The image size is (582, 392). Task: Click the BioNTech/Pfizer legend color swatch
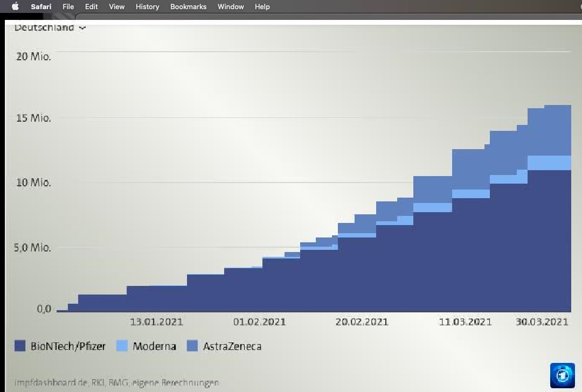tap(20, 346)
